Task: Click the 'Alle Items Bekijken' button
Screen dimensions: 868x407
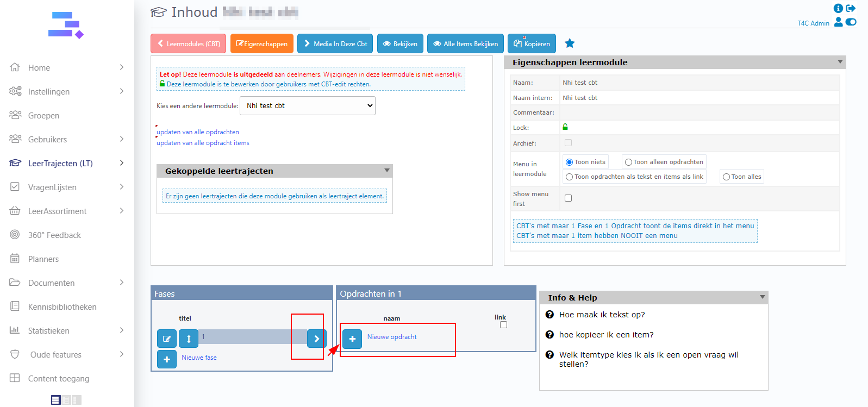Action: tap(465, 44)
